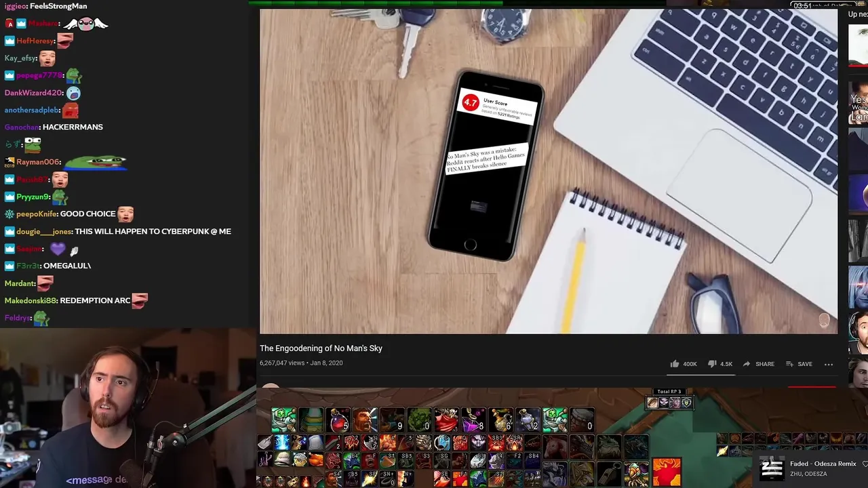Click the FeelsStrongMan message from iggieo
The width and height of the screenshot is (868, 488).
[x=59, y=6]
